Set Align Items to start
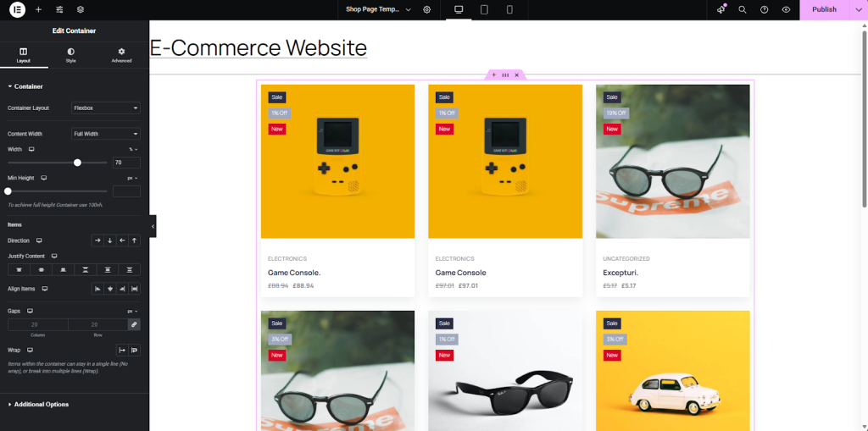 [x=97, y=289]
